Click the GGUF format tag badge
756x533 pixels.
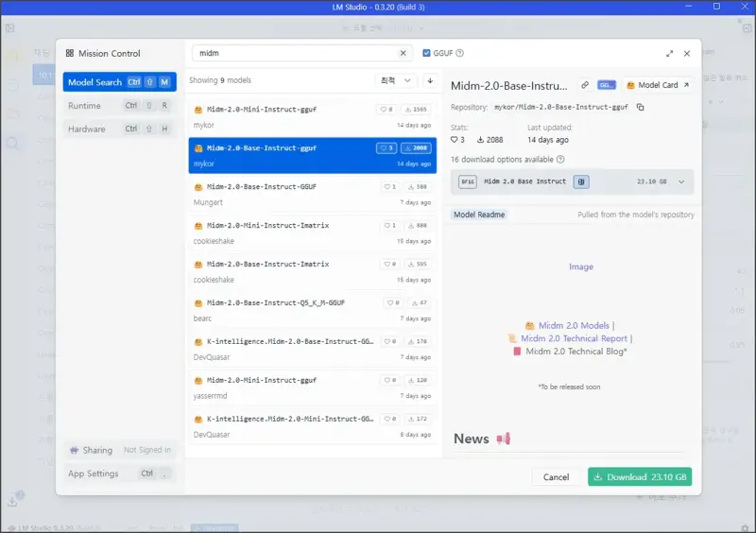pos(606,85)
